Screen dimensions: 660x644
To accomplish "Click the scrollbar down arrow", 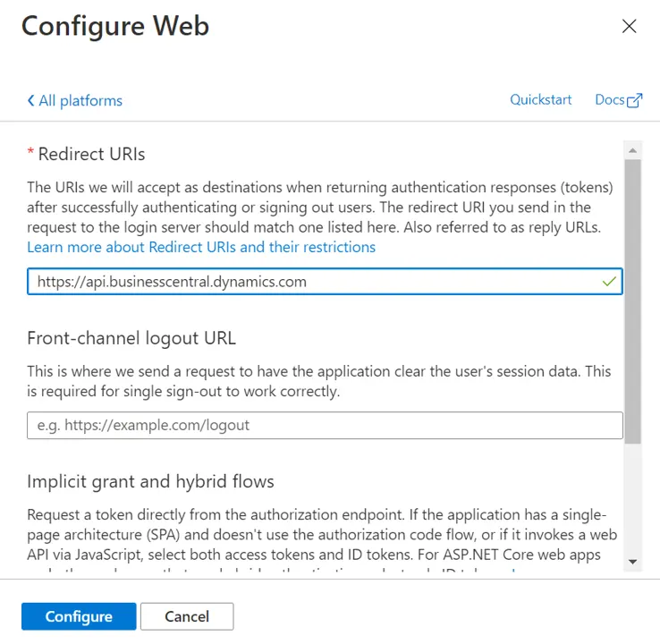I will pyautogui.click(x=632, y=562).
